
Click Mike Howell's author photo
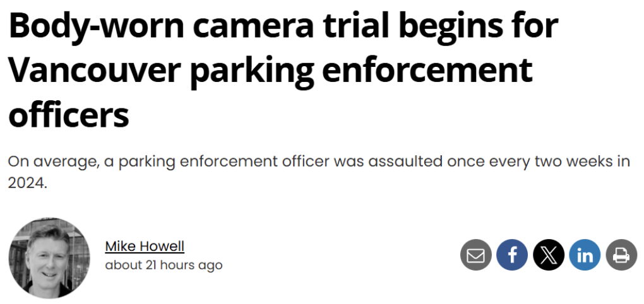pyautogui.click(x=49, y=258)
